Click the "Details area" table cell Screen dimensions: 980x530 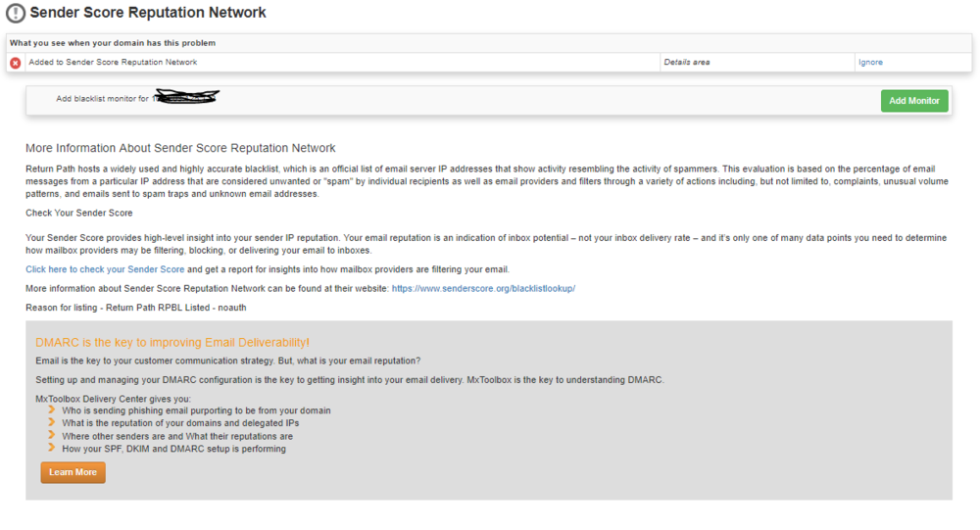(686, 63)
